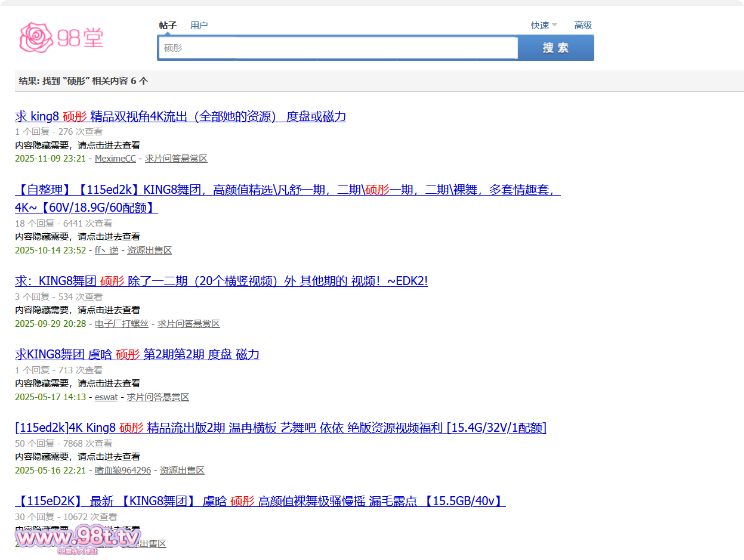Open eswat's user profile link

click(106, 397)
